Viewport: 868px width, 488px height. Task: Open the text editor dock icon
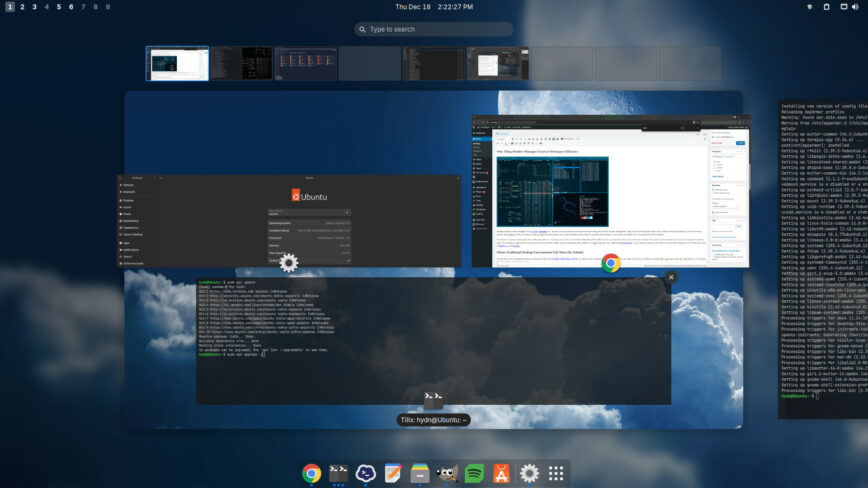point(393,473)
